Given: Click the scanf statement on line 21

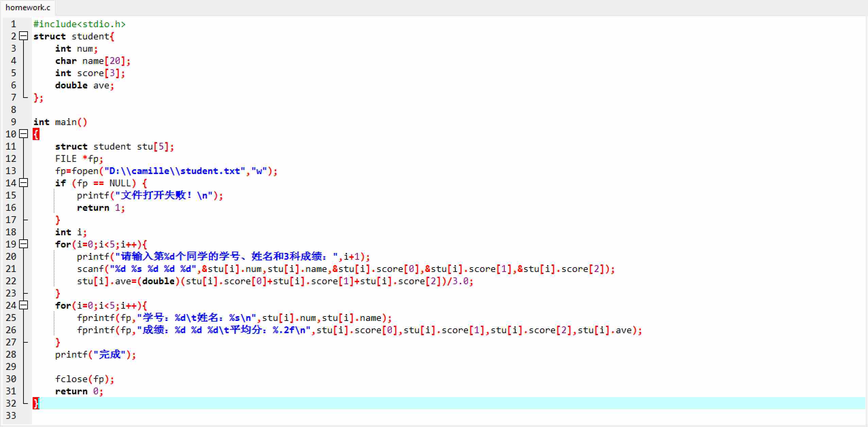Looking at the screenshot, I should [90, 269].
